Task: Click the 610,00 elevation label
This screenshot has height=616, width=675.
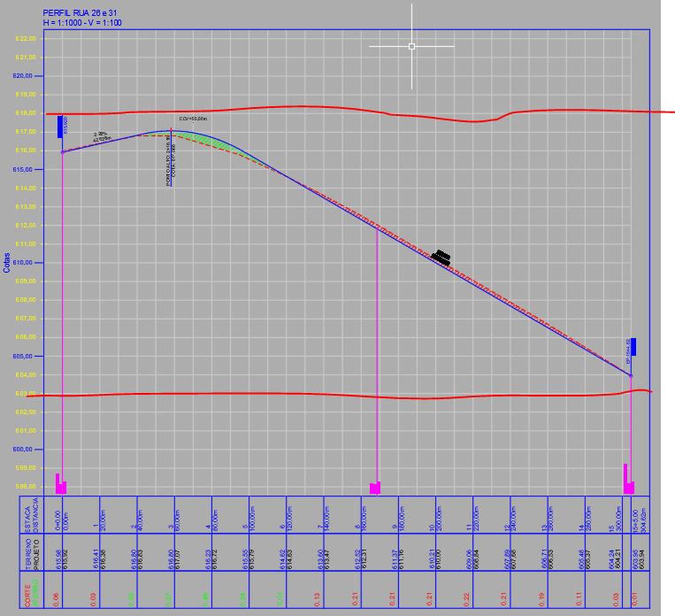Action: pyautogui.click(x=23, y=262)
